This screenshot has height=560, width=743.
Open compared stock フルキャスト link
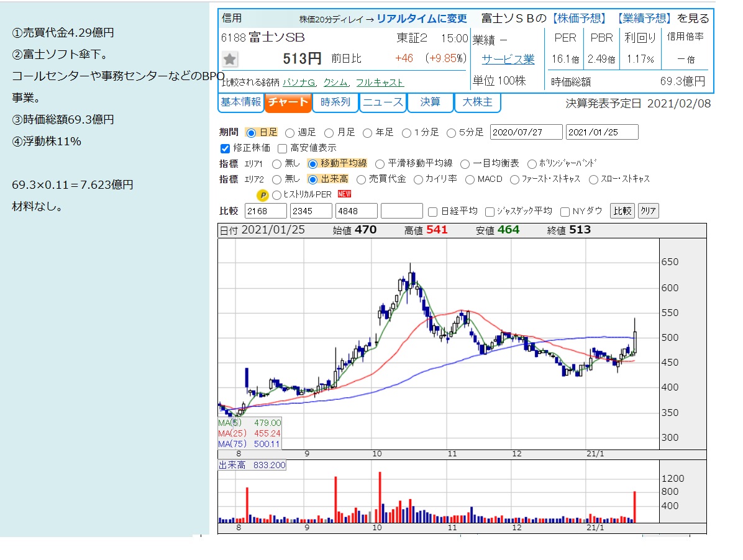point(380,83)
